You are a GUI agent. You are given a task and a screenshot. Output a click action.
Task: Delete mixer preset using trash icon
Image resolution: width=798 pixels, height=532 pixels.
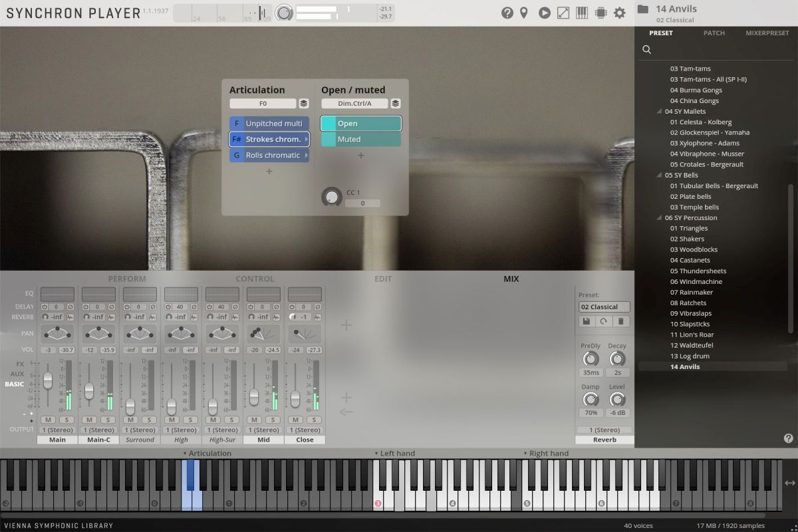coord(620,321)
